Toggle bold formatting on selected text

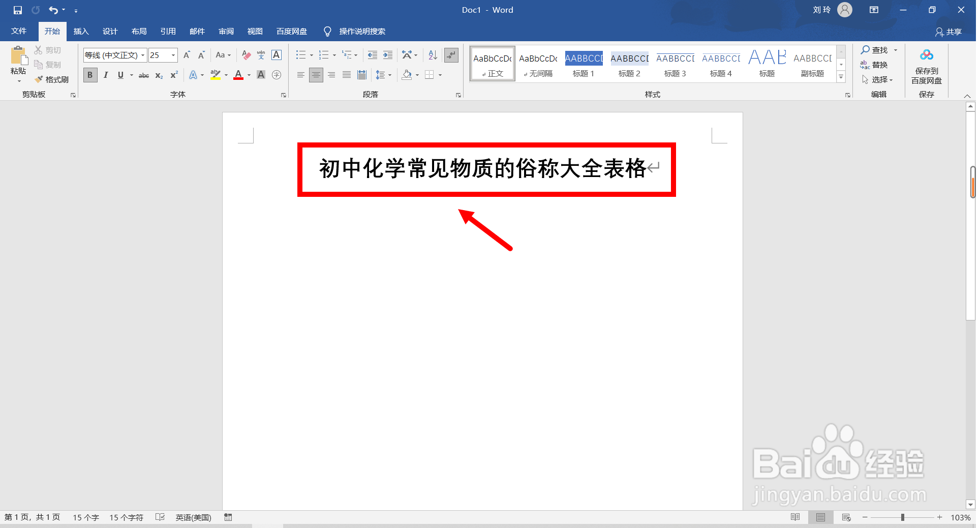tap(90, 75)
